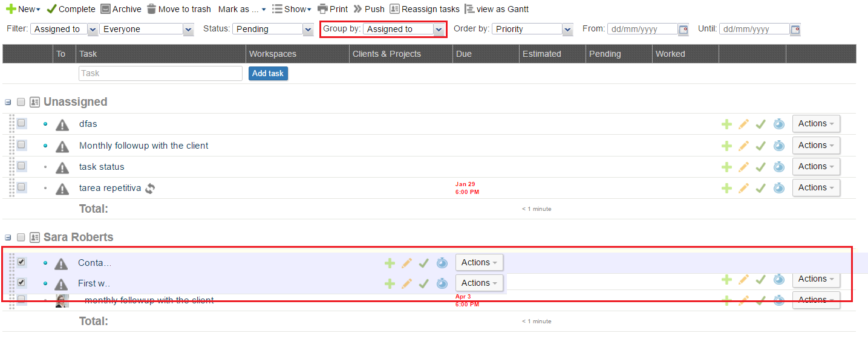The height and width of the screenshot is (339, 868).
Task: Open the Show menu
Action: [292, 9]
